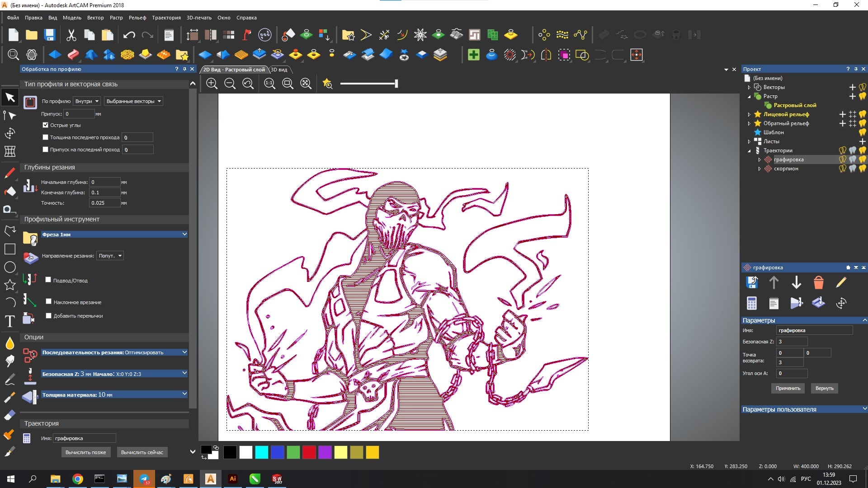Image resolution: width=868 pixels, height=488 pixels.
Task: Open the Фреза 1мм tool dropdown
Action: click(184, 234)
